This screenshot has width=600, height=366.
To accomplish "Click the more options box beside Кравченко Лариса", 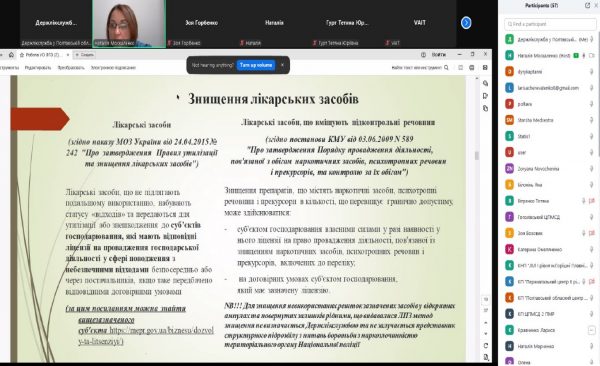I will click(x=592, y=330).
